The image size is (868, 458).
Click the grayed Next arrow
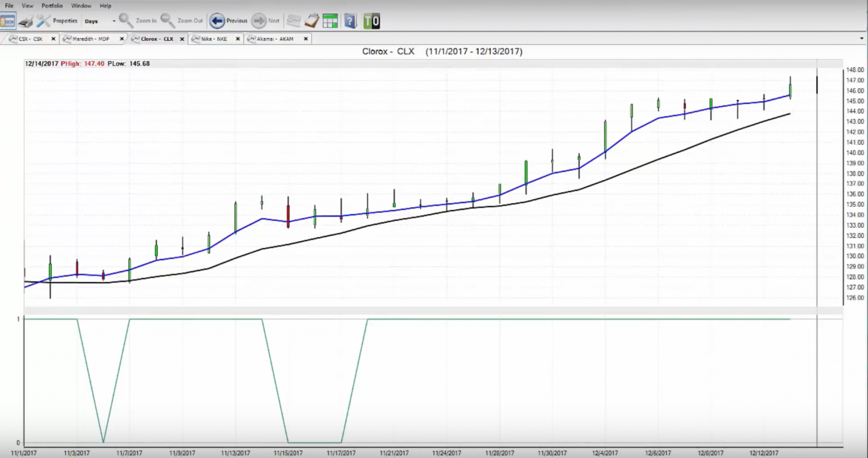tap(259, 21)
